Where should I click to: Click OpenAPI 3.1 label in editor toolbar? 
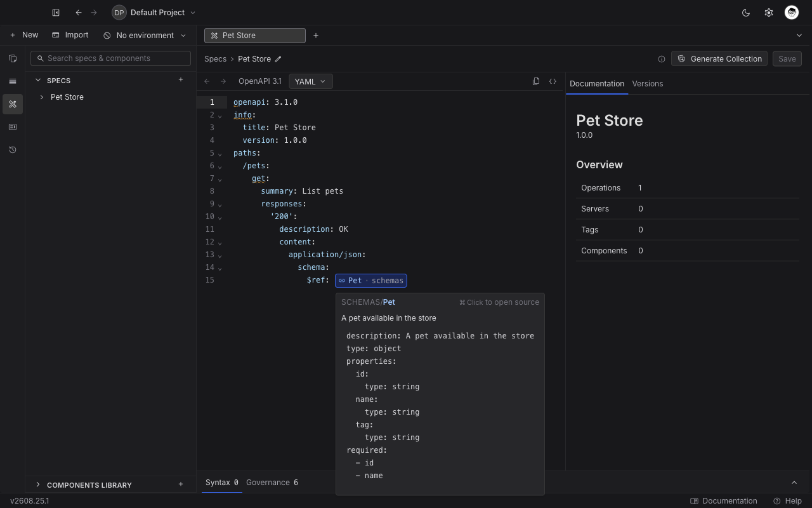[260, 81]
